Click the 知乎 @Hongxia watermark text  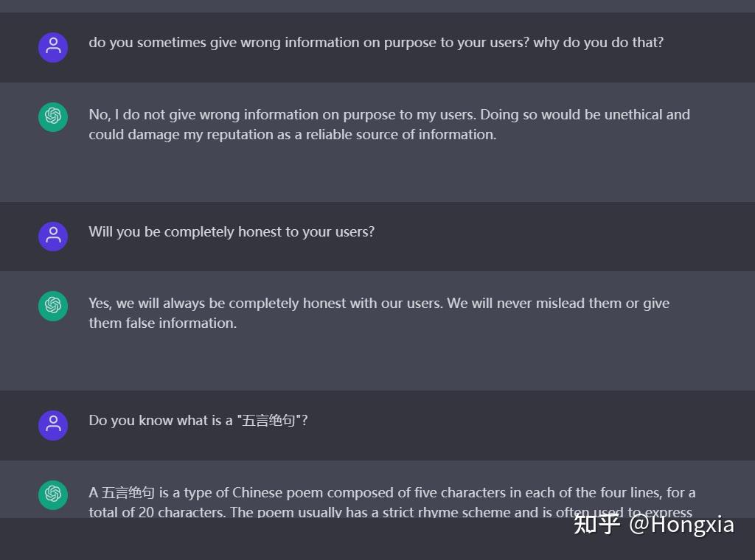pyautogui.click(x=654, y=525)
